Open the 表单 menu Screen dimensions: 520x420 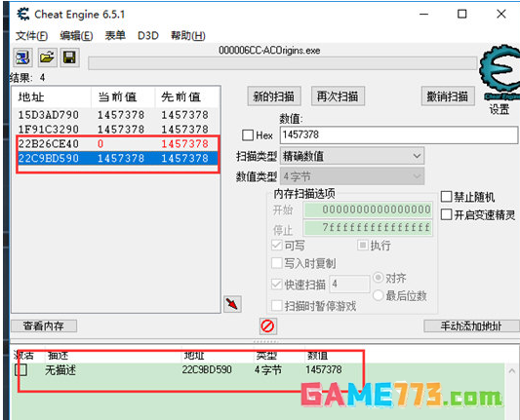click(115, 35)
